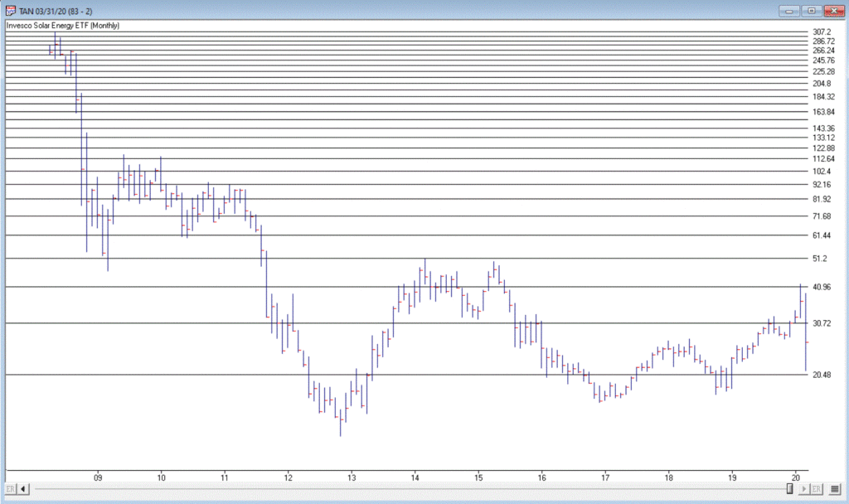Click the year label 10 on the time axis
The width and height of the screenshot is (849, 504).
pos(162,477)
